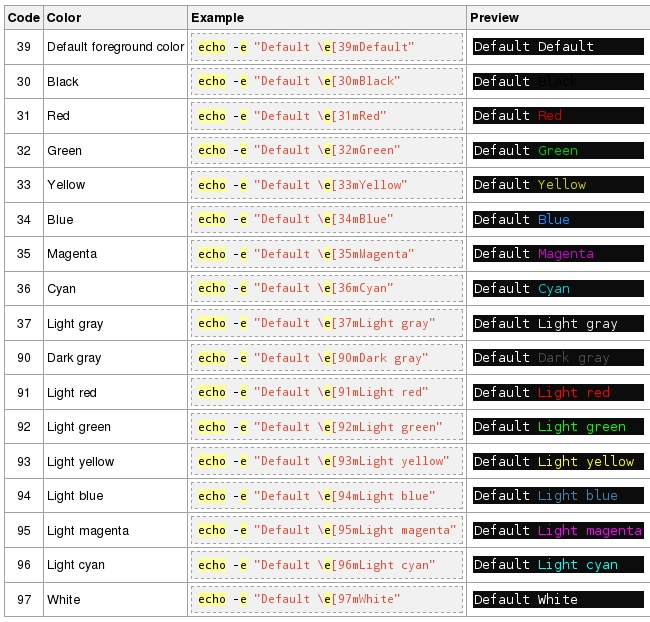Click the \e[33mYellow echo example code
This screenshot has height=622, width=650.
327,185
